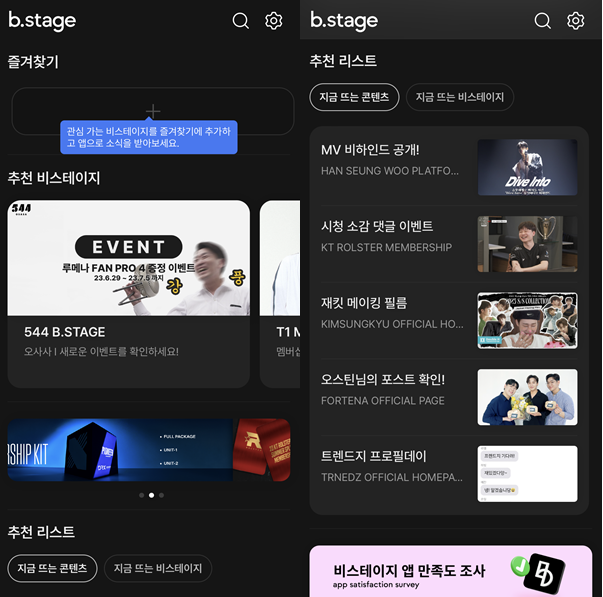Screen dimensions: 603x597
Task: Tap 오사사 새로운 이벤트를 확인하세요 description
Action: click(101, 351)
